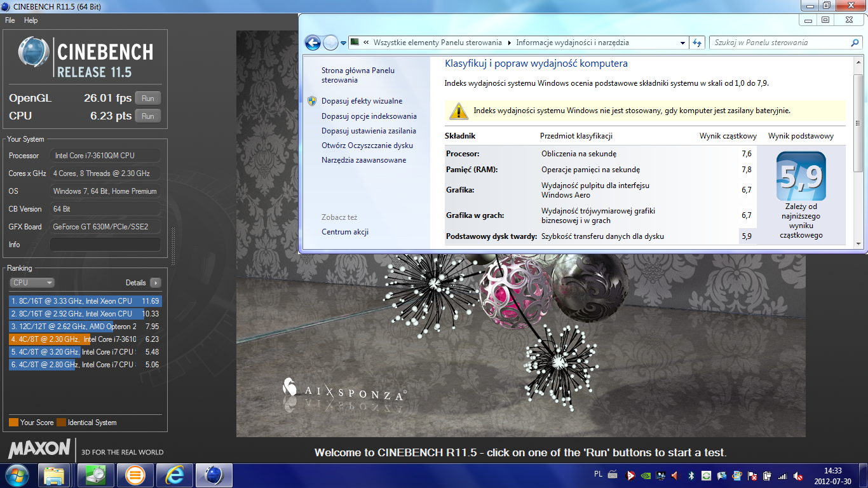Expand ranking Details with arrow button
The image size is (868, 488).
156,283
